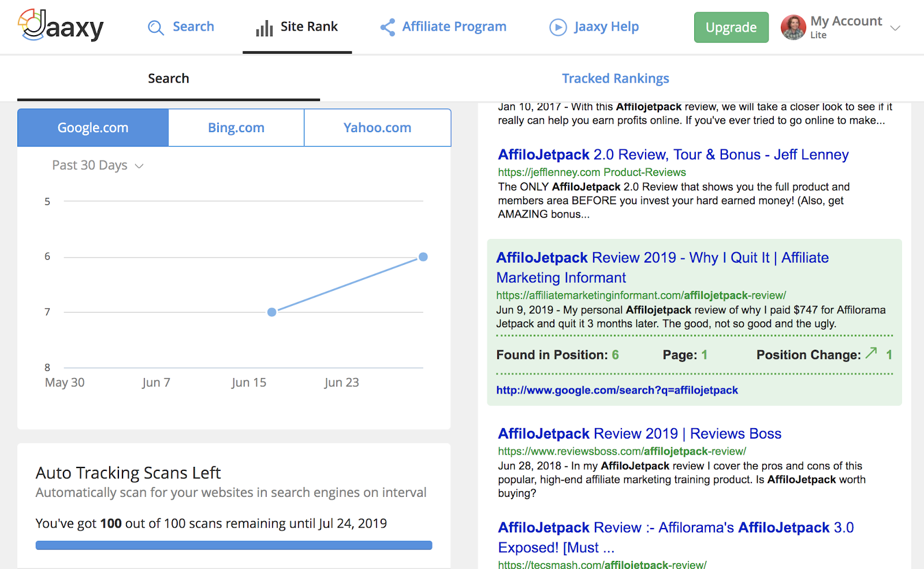Open the Affiliate Program menu item
This screenshot has width=924, height=569.
[454, 27]
